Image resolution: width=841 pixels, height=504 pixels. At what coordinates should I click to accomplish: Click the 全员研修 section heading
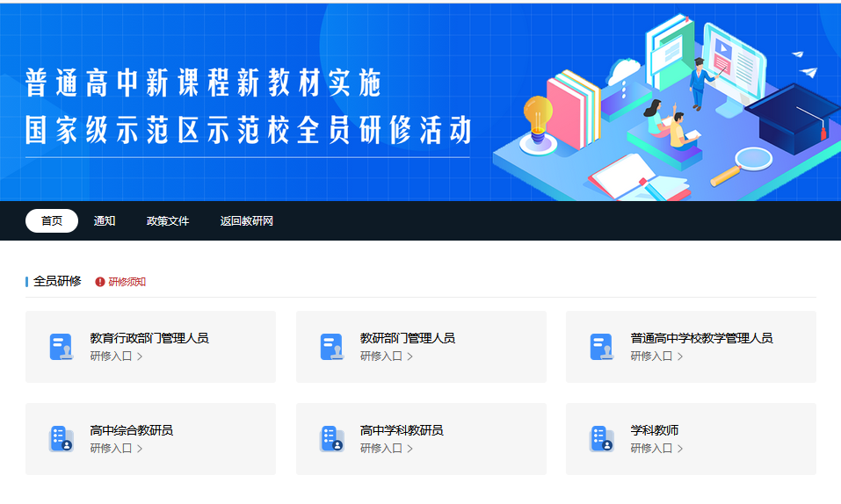click(57, 282)
